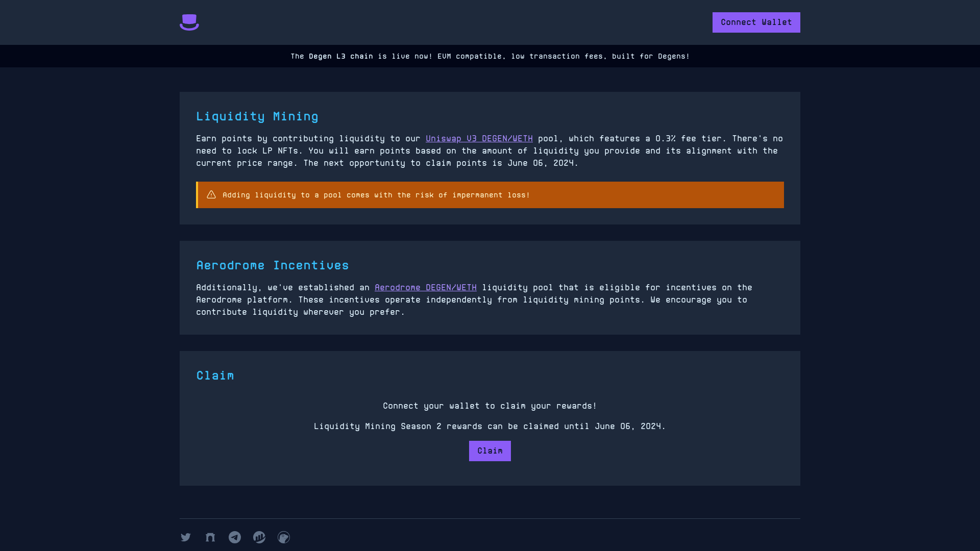Open the Twitter link in footer
The height and width of the screenshot is (551, 980).
186,537
